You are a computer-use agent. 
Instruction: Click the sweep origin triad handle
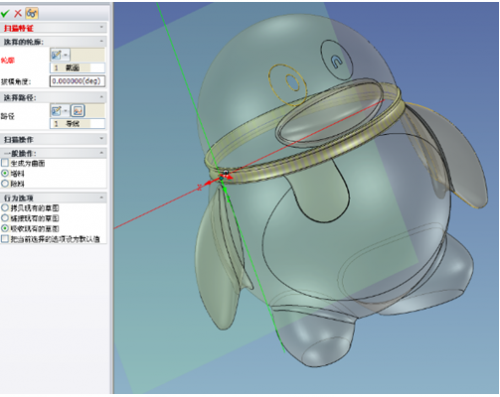click(x=222, y=177)
